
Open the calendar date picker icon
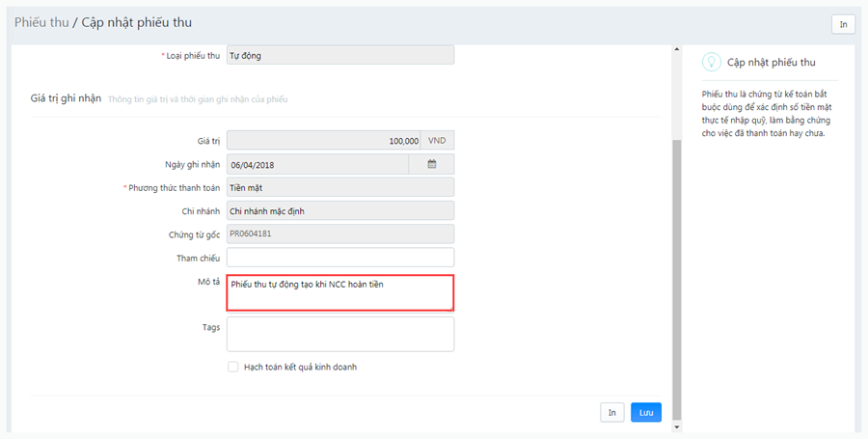click(431, 164)
